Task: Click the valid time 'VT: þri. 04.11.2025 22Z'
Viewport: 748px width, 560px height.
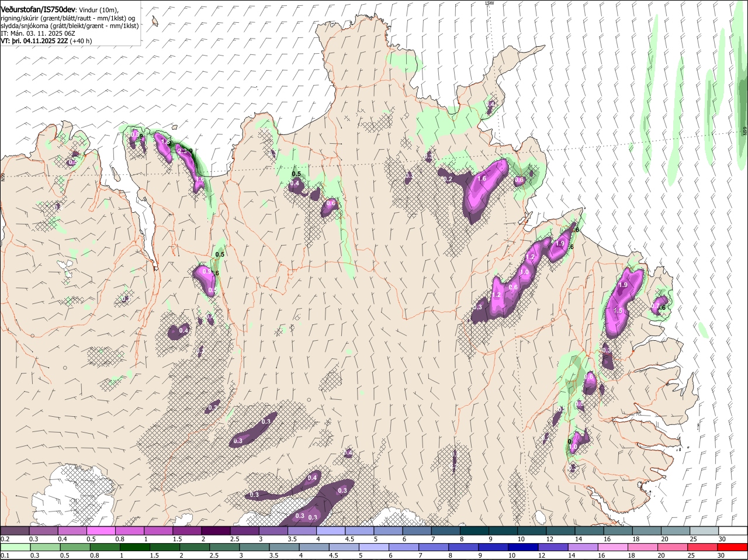Action: [34, 42]
